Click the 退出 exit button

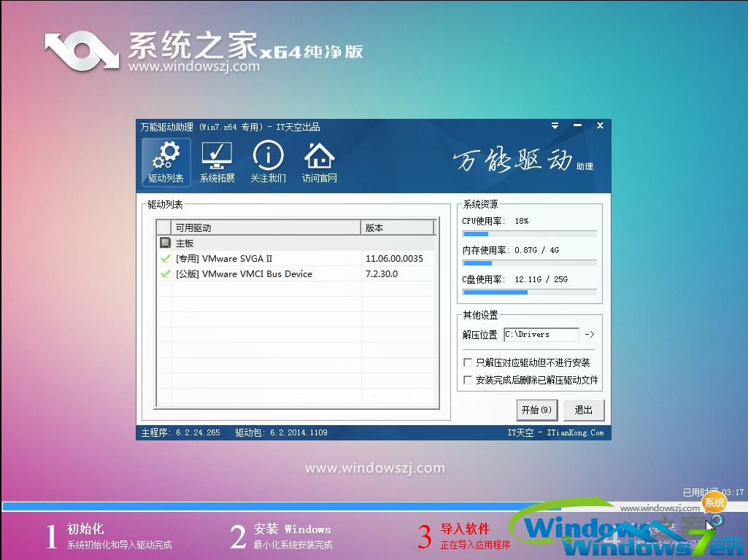[583, 410]
